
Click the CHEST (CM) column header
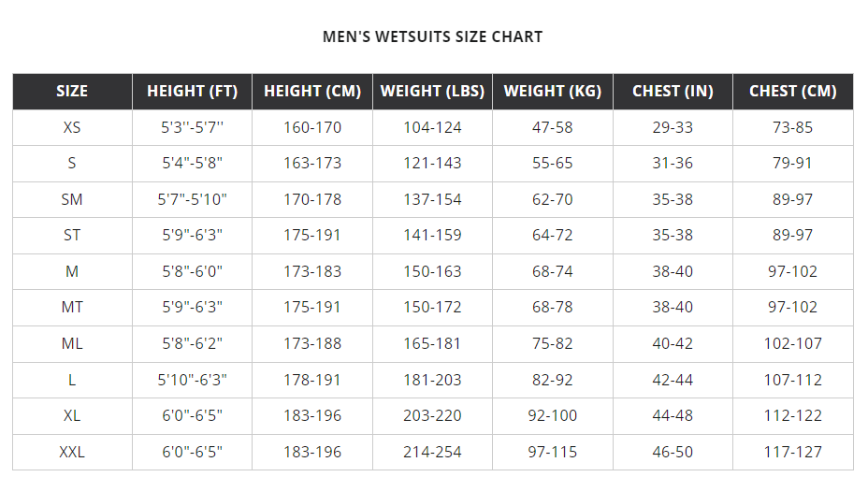[793, 92]
